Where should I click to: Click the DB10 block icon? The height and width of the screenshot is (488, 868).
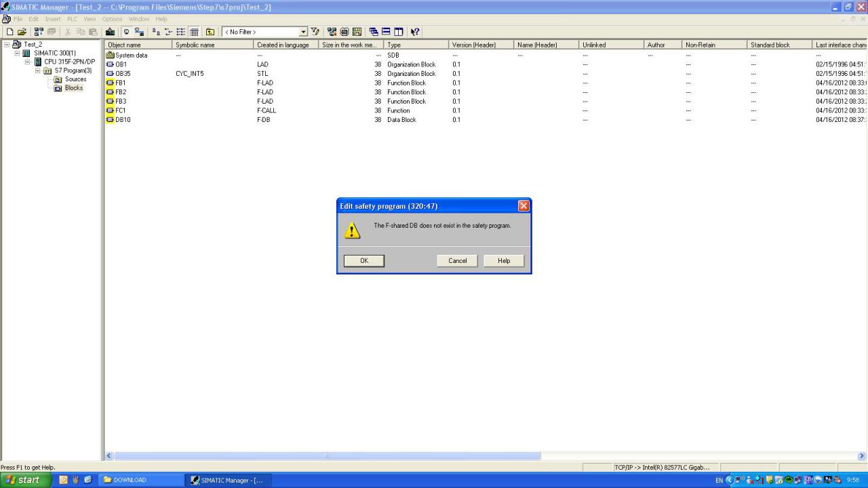click(110, 119)
